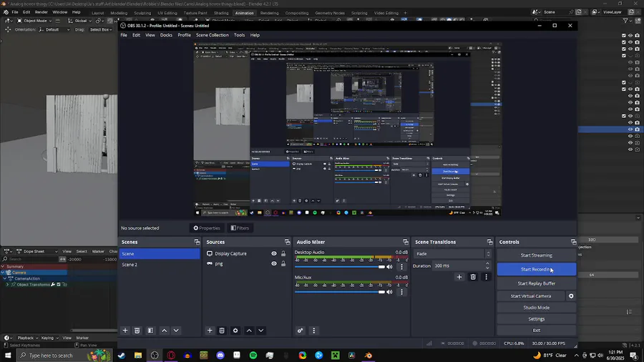Toggle top checkbox in Blender outliner

point(624,36)
